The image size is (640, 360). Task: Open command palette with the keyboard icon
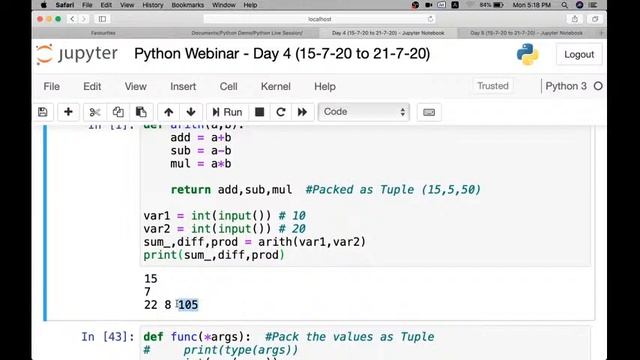[x=429, y=112]
